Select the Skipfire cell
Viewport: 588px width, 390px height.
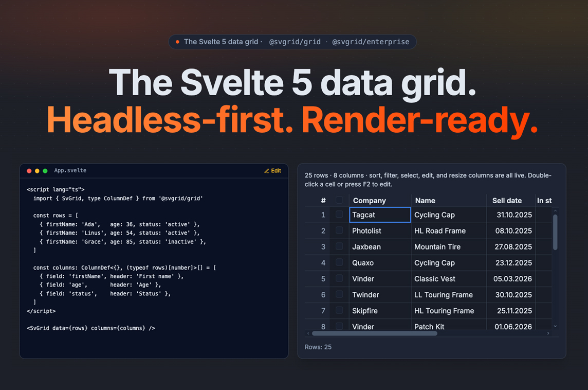pos(380,311)
